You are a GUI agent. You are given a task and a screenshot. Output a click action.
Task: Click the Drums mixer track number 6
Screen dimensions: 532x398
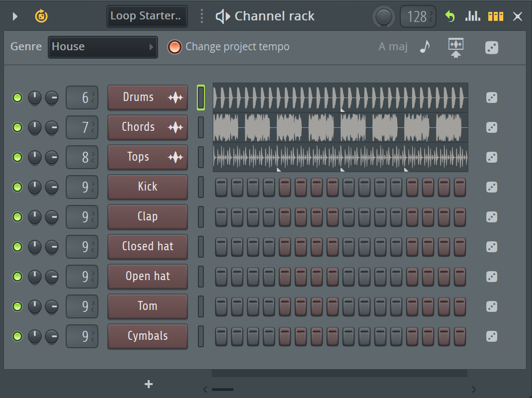(82, 98)
